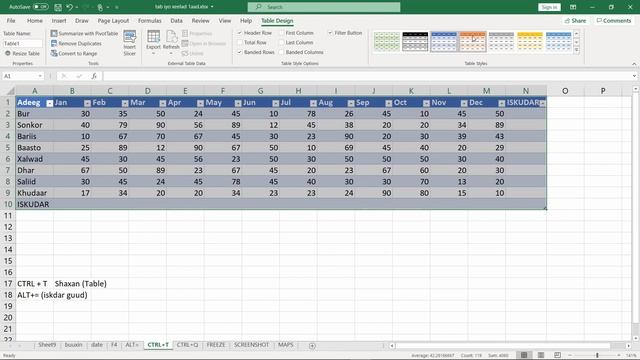The width and height of the screenshot is (640, 360).
Task: Apply the green table style swatch
Action: click(x=387, y=42)
